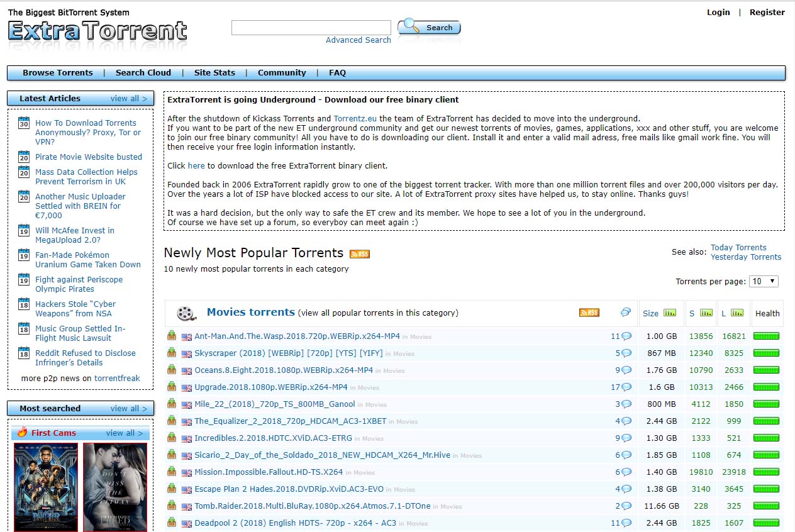This screenshot has height=532, width=795.
Task: Open Mile_22_(2018)_720p_TS_800MB_Ganool torrent title
Action: point(275,404)
